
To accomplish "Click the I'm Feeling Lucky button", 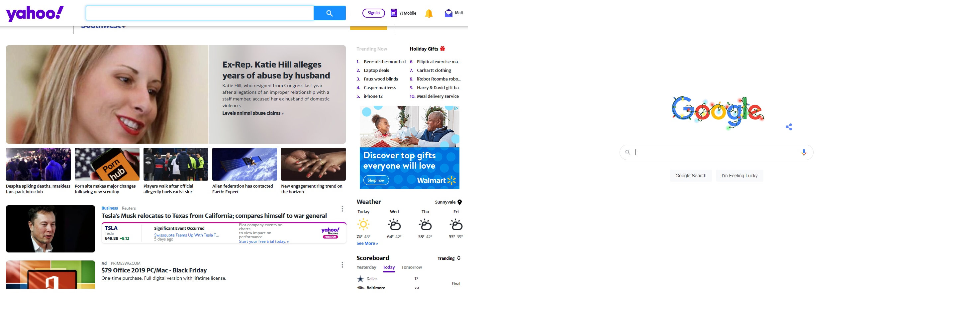I will (739, 176).
